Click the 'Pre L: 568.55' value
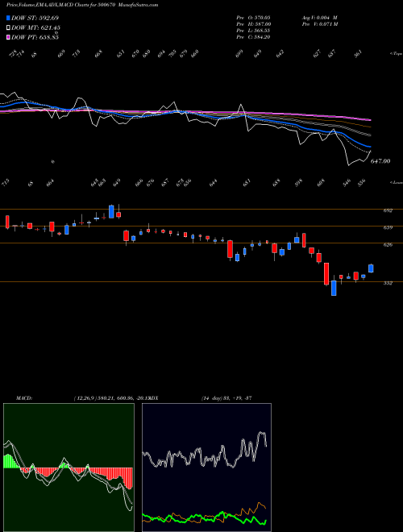Screen dimensions: 403x532 (x=253, y=31)
